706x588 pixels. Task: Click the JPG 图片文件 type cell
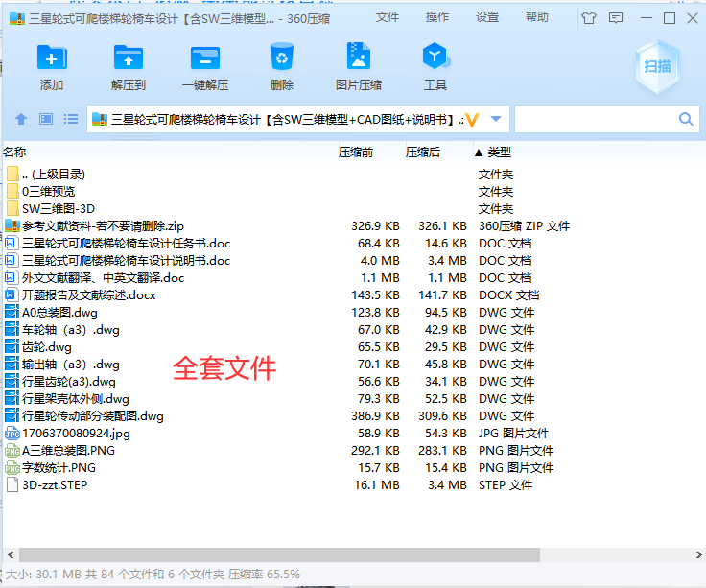[514, 434]
